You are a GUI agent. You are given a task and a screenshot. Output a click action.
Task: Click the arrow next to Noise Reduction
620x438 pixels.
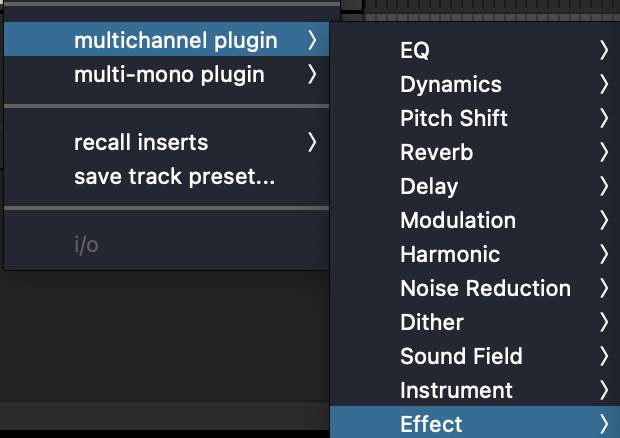[603, 288]
